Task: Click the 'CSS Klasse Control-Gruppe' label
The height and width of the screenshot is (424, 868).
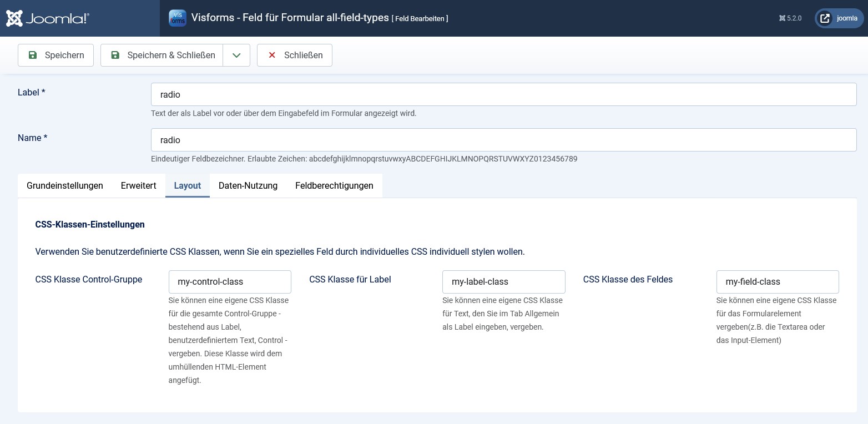Action: tap(89, 279)
